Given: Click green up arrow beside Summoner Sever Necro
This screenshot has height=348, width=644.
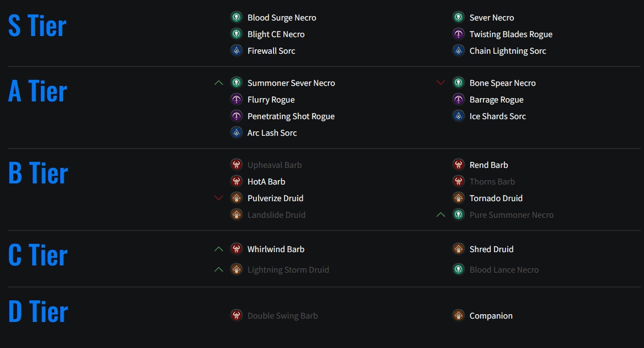Looking at the screenshot, I should [219, 83].
